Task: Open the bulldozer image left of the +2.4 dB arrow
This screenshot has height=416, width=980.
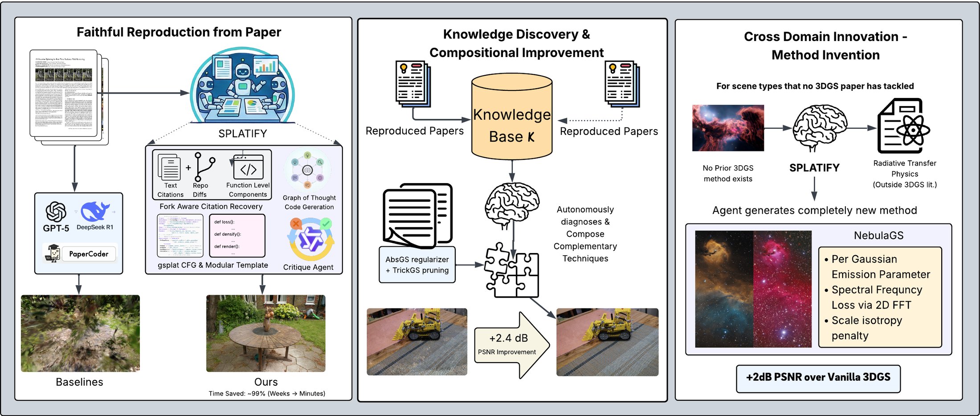Action: [417, 342]
